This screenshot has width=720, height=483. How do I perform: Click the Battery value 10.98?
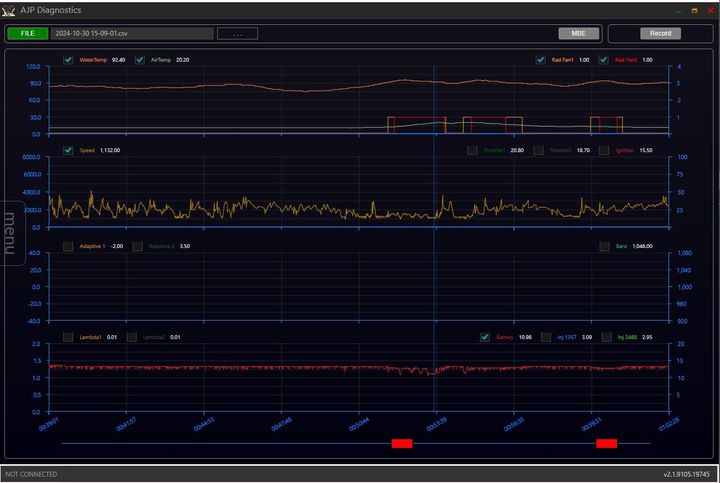[x=525, y=337]
